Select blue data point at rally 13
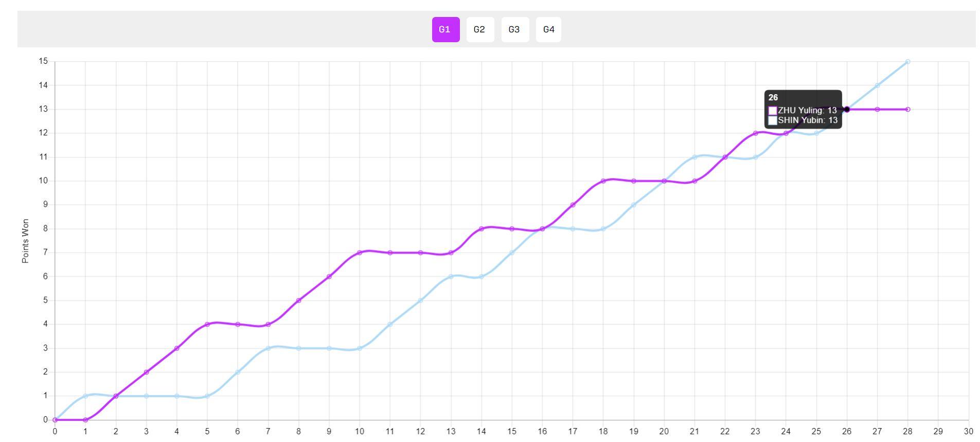The image size is (980, 442). tap(451, 276)
